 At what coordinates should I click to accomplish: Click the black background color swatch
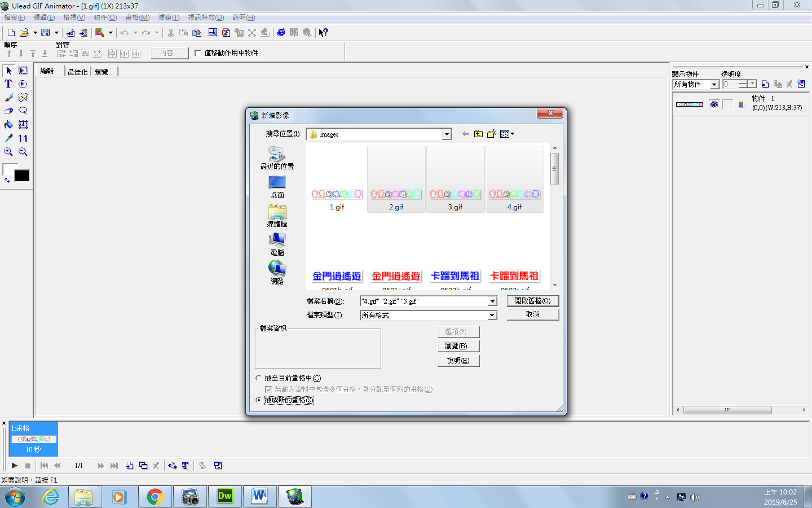22,176
